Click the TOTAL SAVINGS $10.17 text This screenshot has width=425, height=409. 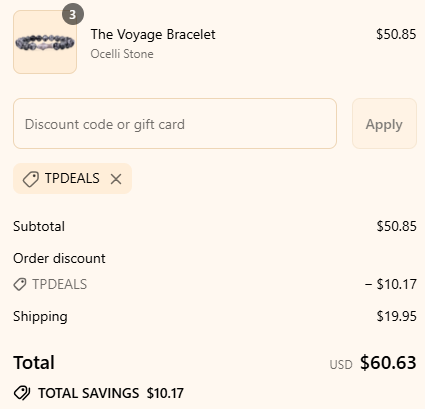click(111, 393)
